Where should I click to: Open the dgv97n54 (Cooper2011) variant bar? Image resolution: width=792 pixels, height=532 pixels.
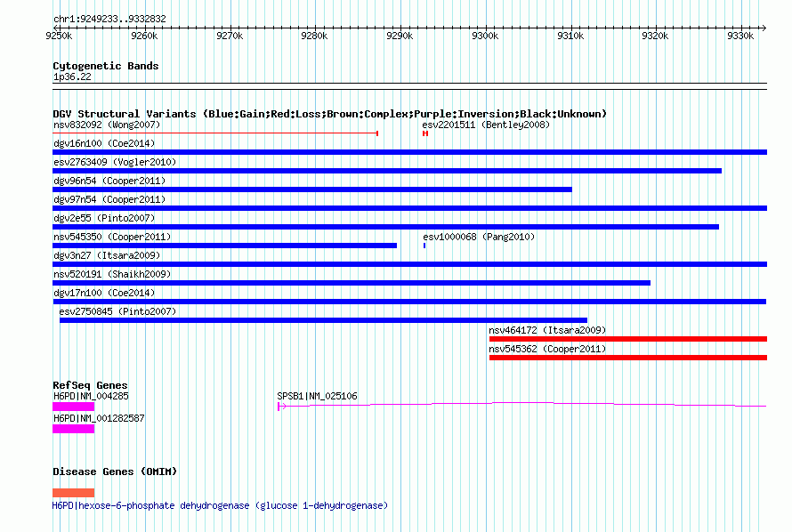click(x=409, y=208)
